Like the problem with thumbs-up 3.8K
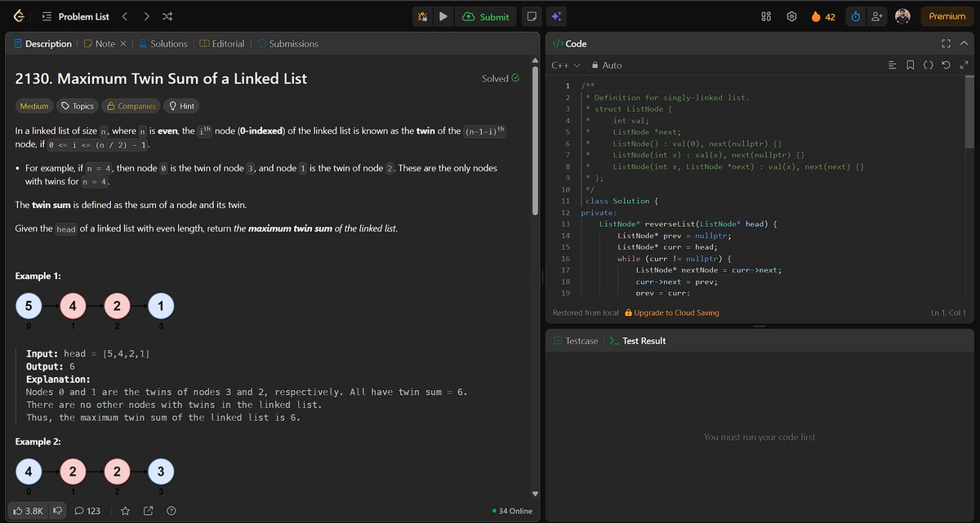Image resolution: width=980 pixels, height=523 pixels. tap(28, 511)
